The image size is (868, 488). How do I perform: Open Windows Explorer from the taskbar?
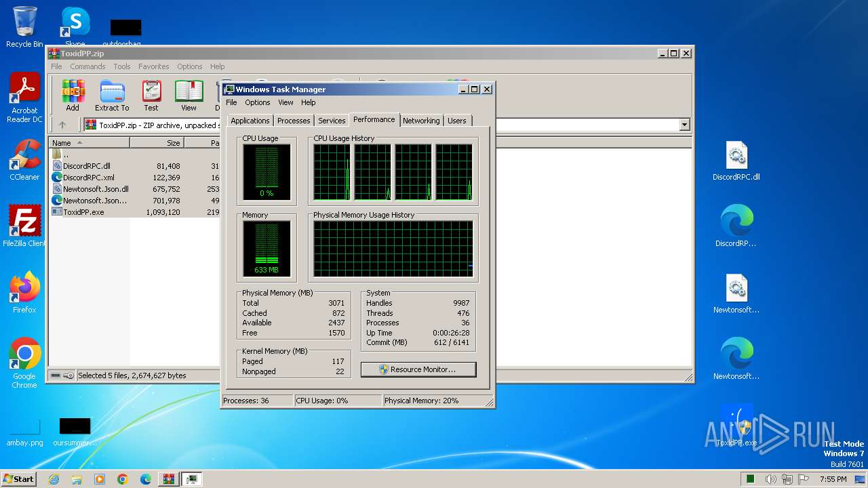[x=77, y=479]
